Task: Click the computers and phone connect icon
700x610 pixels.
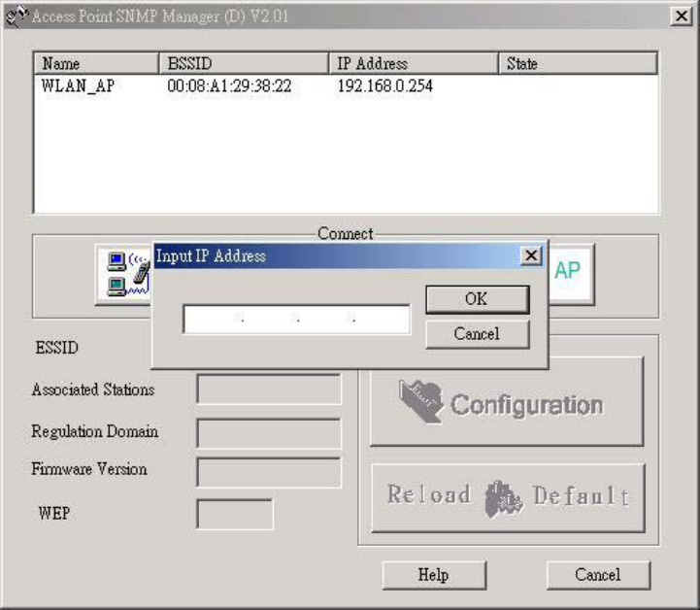Action: click(x=124, y=275)
